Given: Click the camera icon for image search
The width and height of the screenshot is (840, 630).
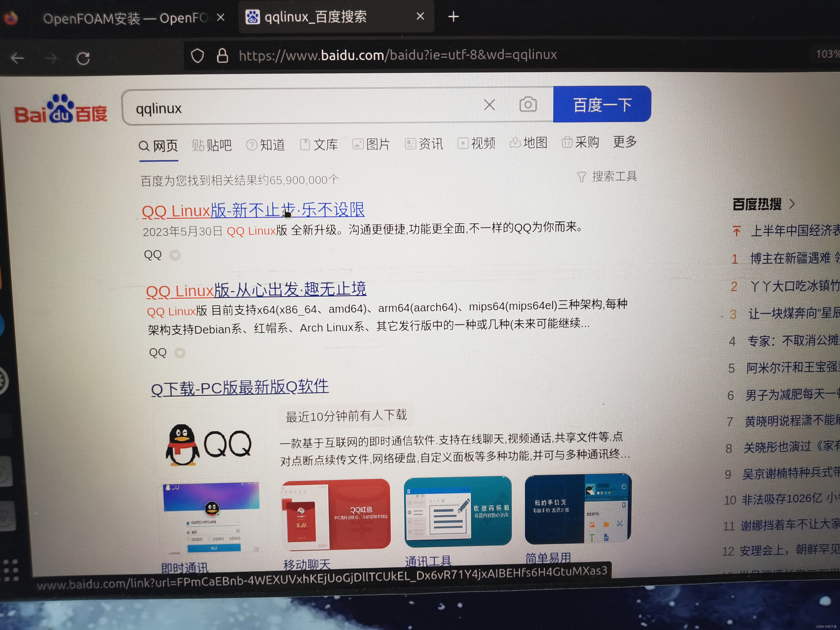Looking at the screenshot, I should pos(528,105).
